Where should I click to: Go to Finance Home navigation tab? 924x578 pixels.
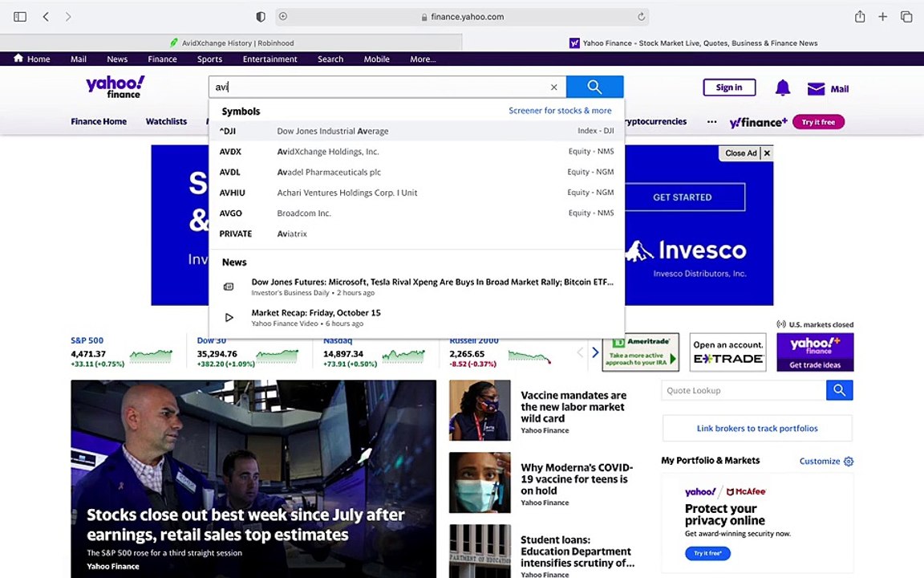pos(99,121)
